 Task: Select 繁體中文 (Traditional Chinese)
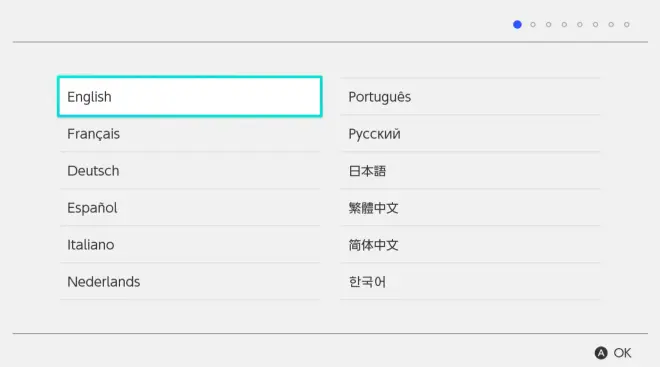(470, 207)
